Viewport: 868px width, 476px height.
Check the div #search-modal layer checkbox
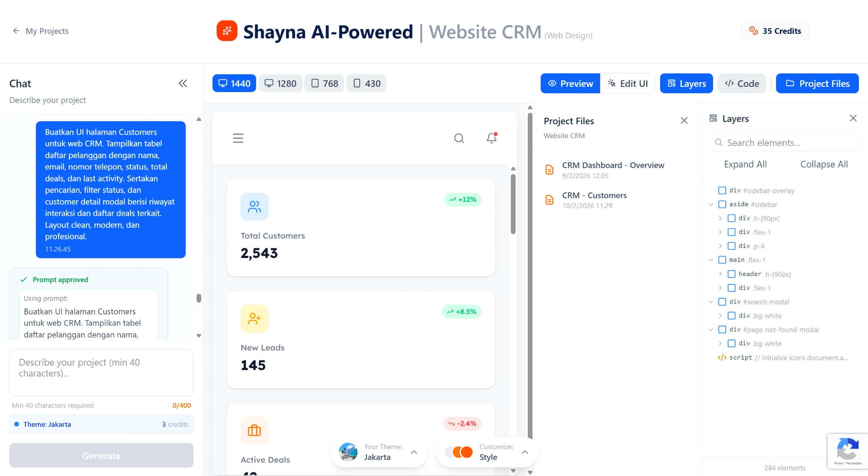[x=722, y=301]
